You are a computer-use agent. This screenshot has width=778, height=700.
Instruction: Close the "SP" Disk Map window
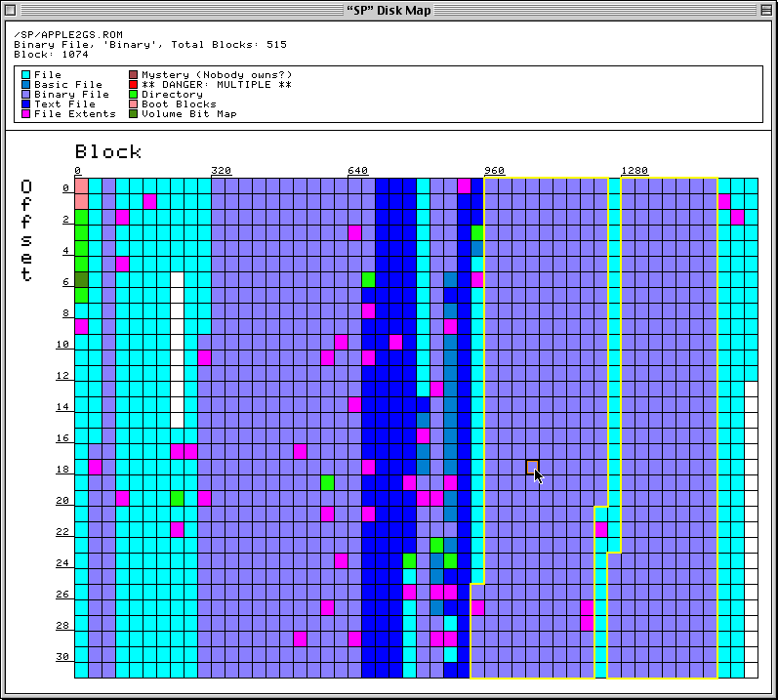click(x=13, y=11)
